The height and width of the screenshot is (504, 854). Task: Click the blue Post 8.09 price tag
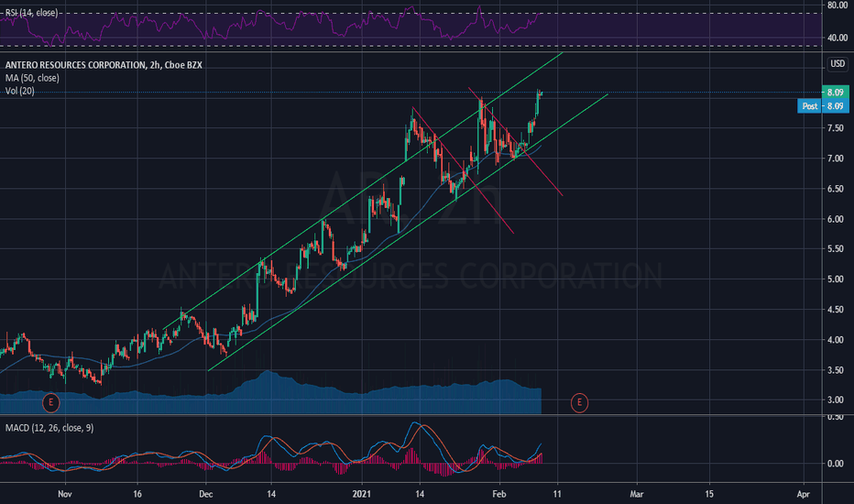tap(823, 105)
